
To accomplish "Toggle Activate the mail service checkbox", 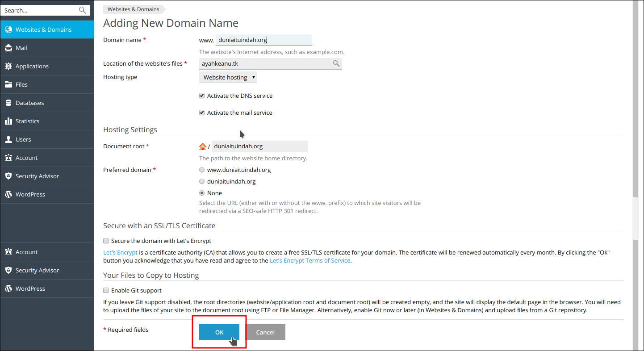I will [202, 113].
